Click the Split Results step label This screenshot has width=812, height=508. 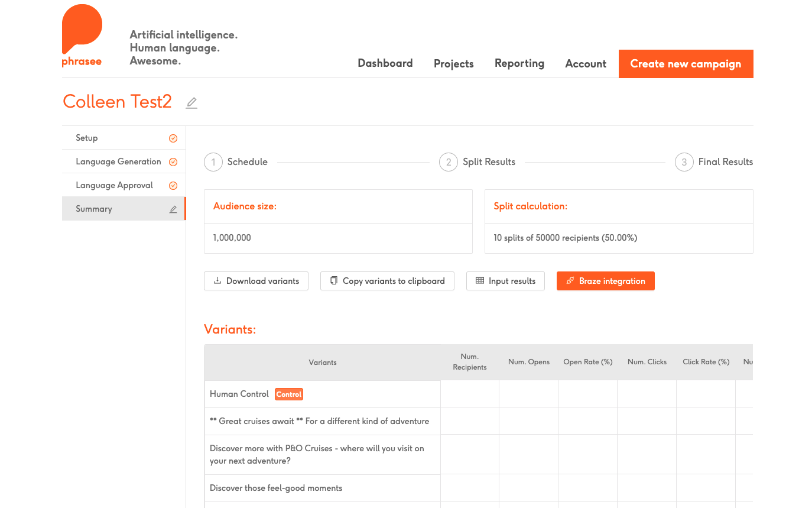click(x=489, y=162)
